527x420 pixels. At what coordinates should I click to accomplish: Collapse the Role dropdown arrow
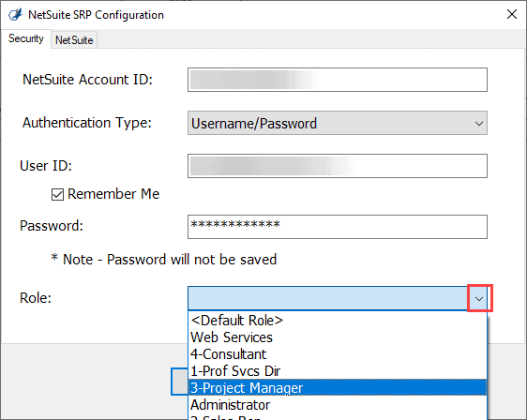tap(479, 298)
